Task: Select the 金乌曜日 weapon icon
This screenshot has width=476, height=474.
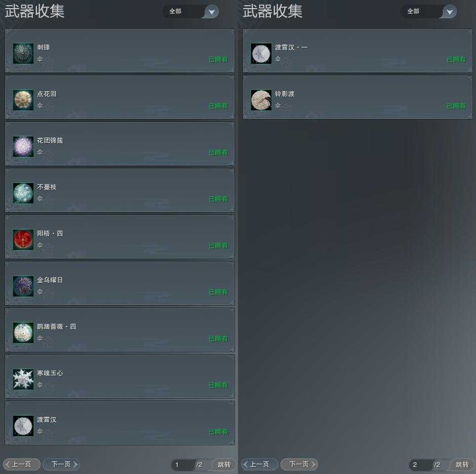Action: pos(23,286)
